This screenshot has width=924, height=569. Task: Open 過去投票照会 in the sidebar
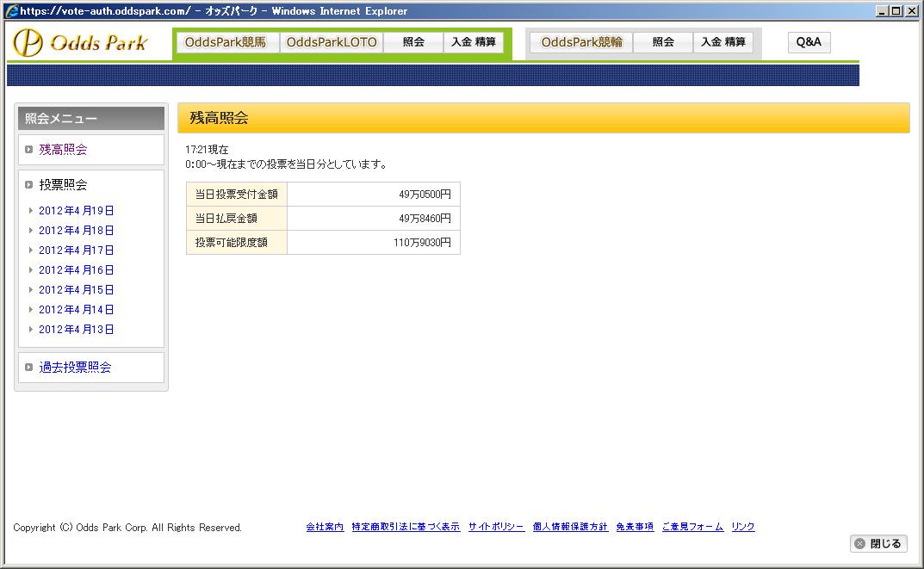75,368
